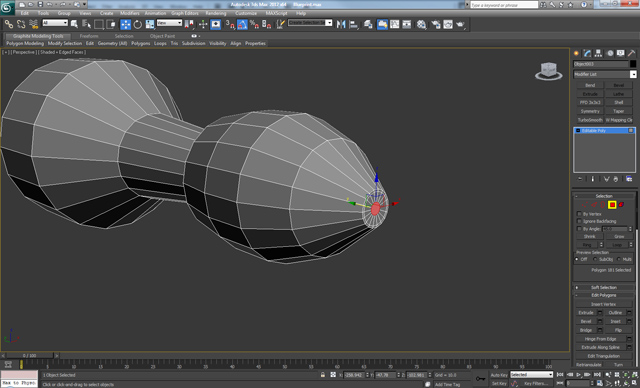
Task: Switch to the Object Paint ribbon tab
Action: tap(162, 36)
